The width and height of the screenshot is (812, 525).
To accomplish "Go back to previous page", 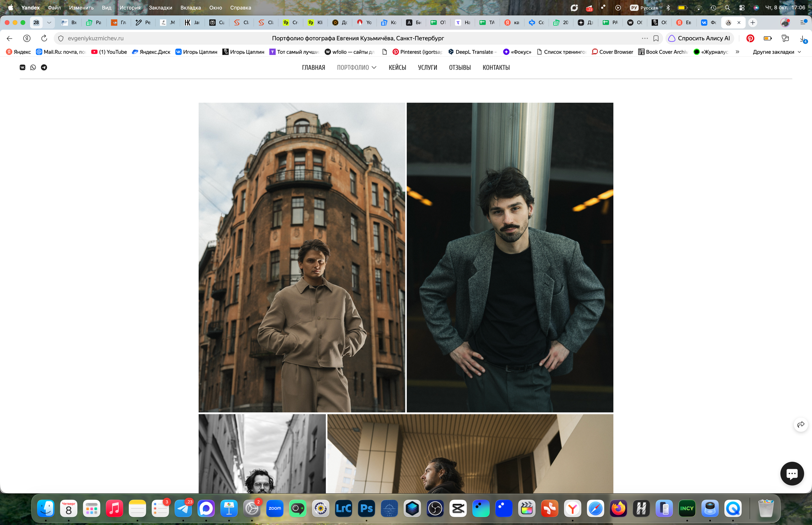I will coord(10,38).
